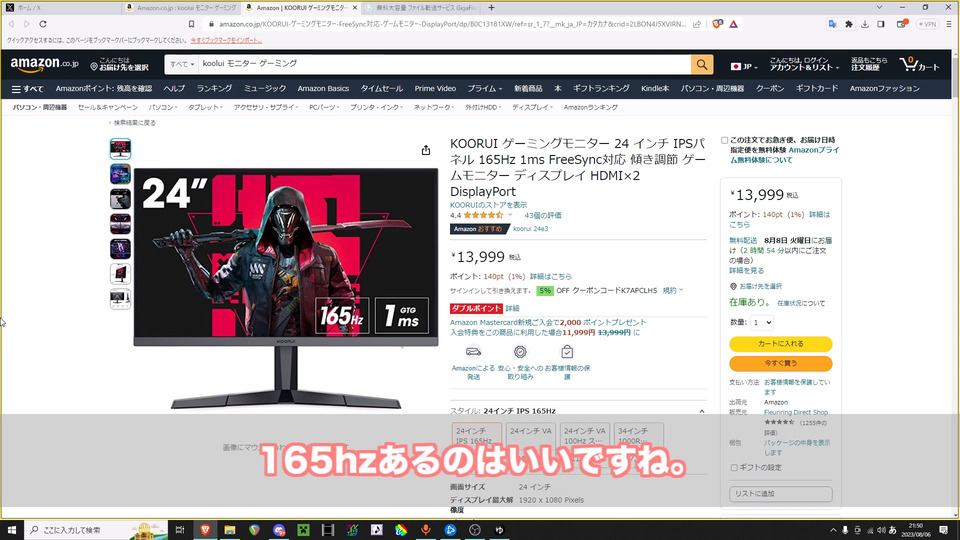960x540 pixels.
Task: Switch to the GigaFile transfer service tab
Action: (420, 7)
